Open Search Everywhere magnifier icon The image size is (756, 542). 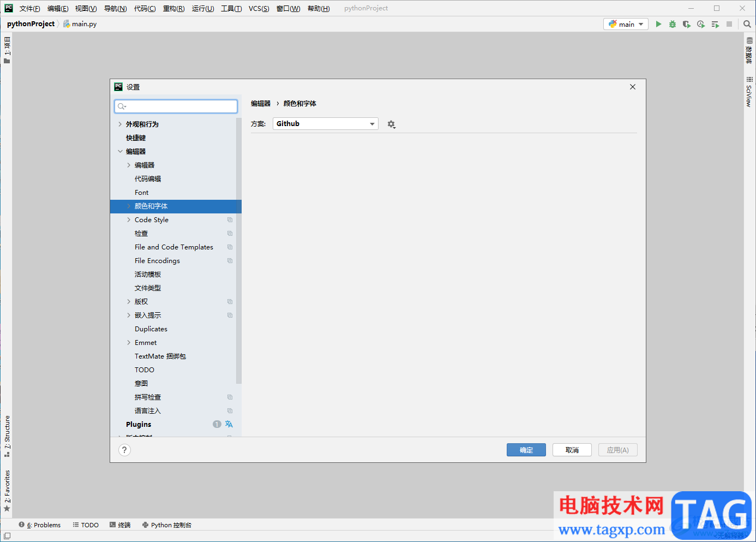747,24
